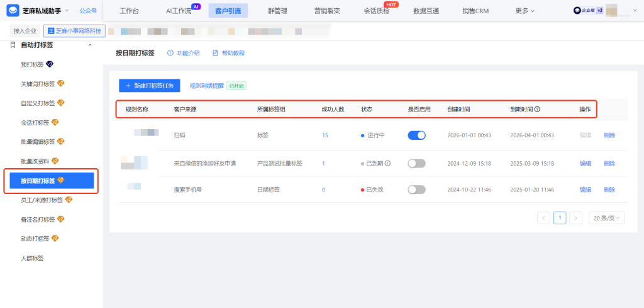This screenshot has width=644, height=308.
Task: Open the 功能介绍 info icon
Action: tap(170, 53)
